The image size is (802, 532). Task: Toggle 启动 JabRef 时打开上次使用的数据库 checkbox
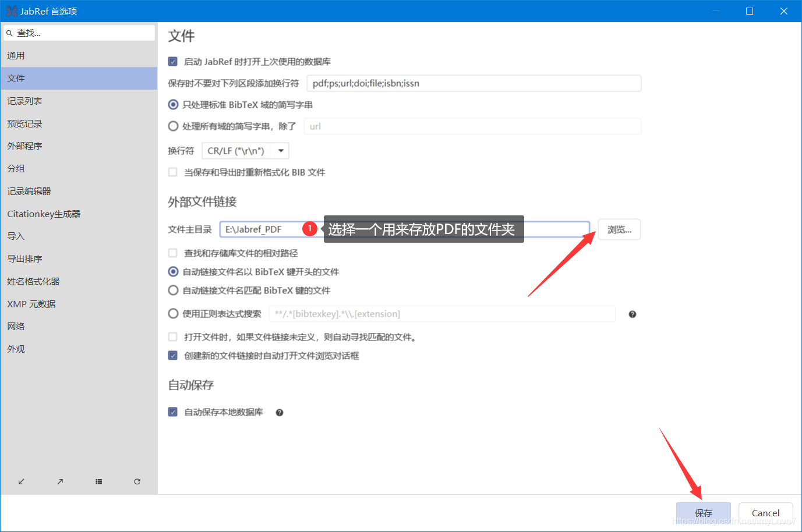coord(173,61)
